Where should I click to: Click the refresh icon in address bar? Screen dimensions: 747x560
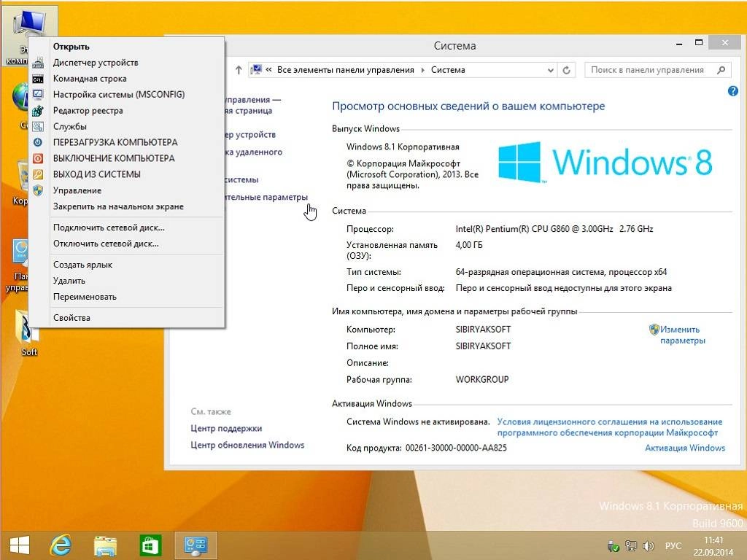[566, 70]
